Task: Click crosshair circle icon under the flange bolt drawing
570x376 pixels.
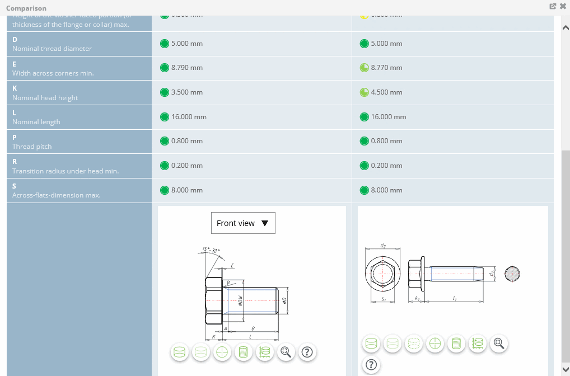Action: click(x=435, y=343)
